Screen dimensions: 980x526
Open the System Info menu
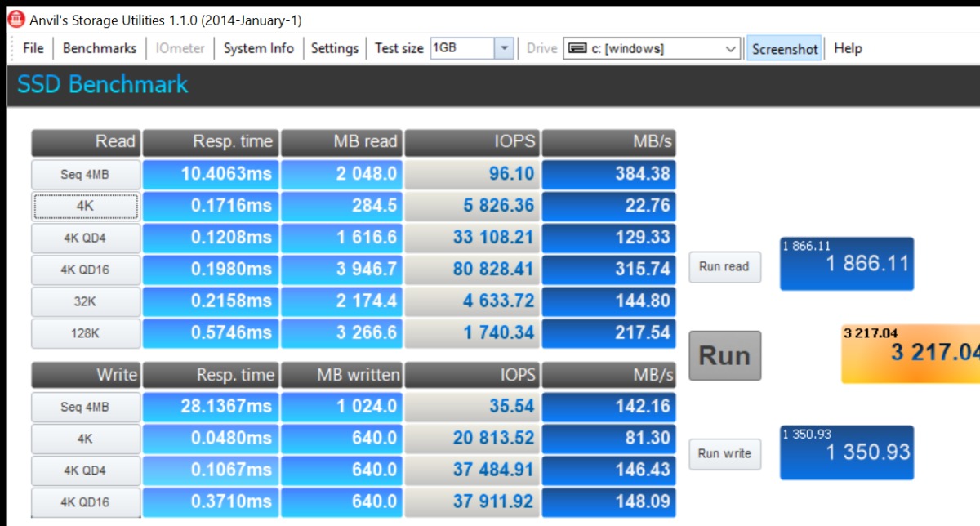tap(258, 48)
